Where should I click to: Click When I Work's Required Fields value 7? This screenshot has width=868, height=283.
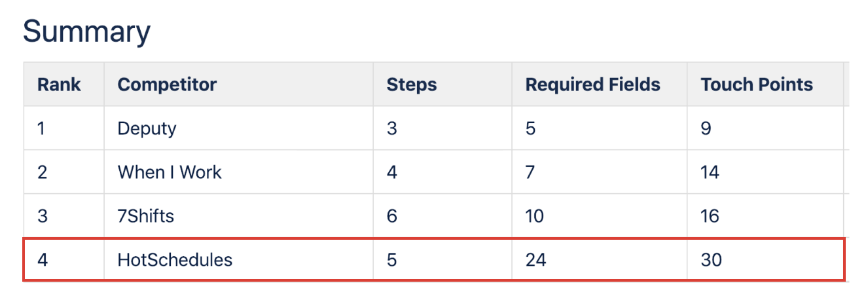tap(530, 172)
